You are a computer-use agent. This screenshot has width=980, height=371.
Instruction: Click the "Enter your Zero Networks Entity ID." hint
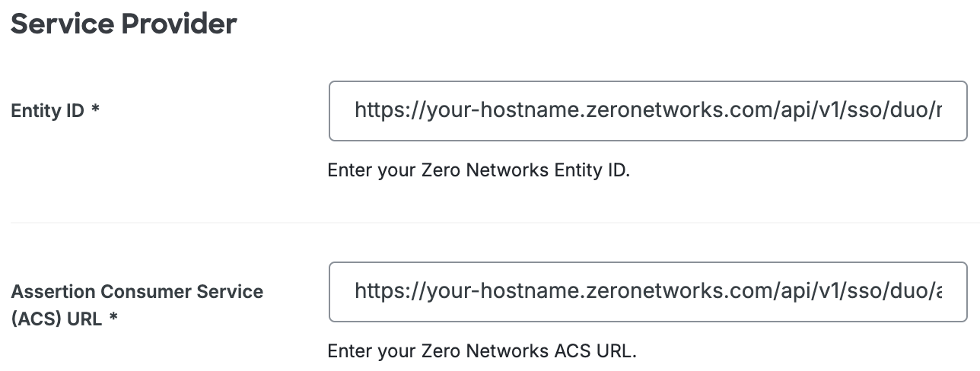pyautogui.click(x=479, y=170)
